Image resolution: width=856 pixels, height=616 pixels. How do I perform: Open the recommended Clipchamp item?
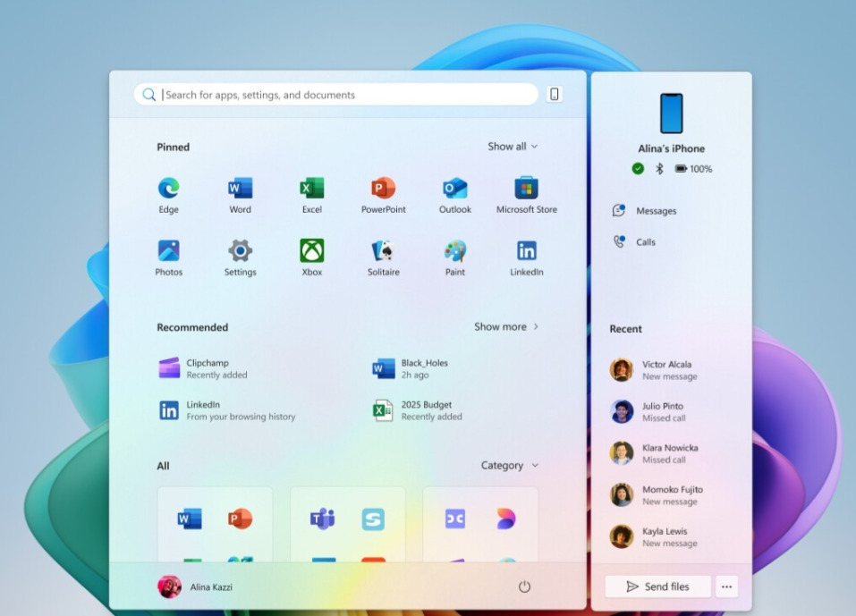pos(203,368)
